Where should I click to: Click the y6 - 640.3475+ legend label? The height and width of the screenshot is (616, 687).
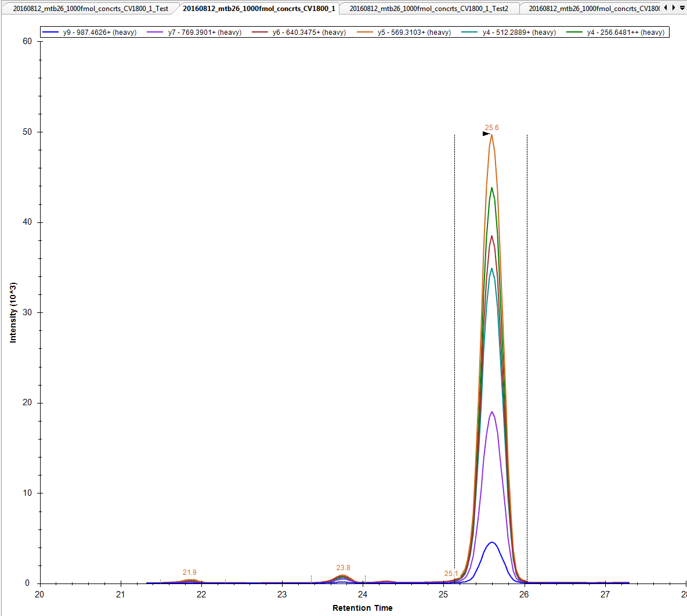pyautogui.click(x=309, y=33)
